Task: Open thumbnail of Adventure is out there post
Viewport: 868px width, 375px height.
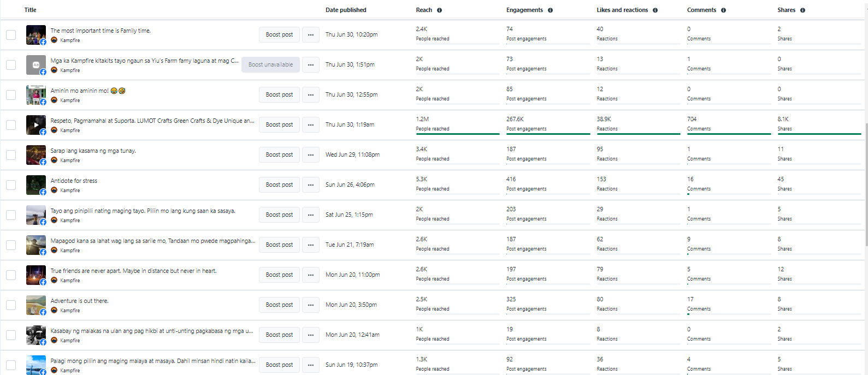Action: [x=36, y=305]
